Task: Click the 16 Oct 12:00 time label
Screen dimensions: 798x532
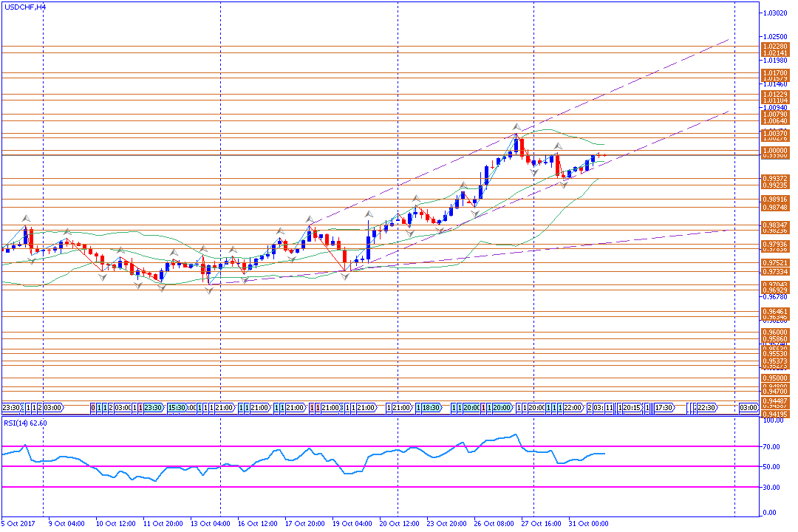Action: (x=258, y=524)
